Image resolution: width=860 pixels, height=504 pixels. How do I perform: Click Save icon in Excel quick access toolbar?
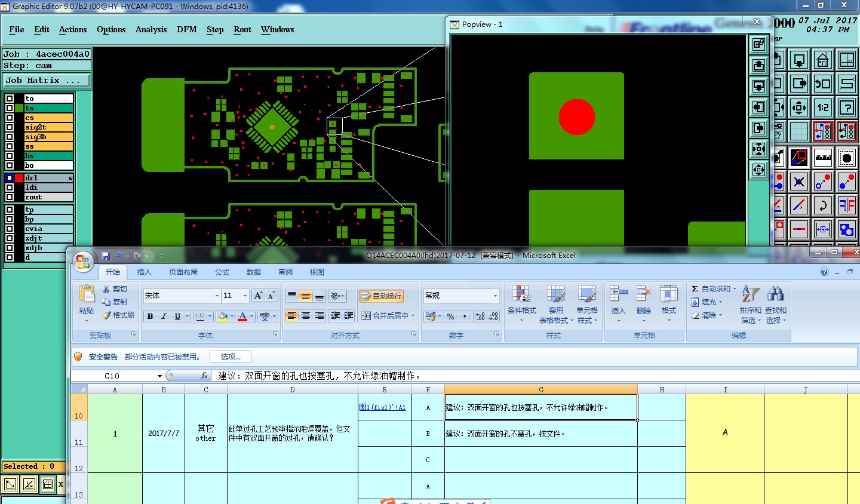pyautogui.click(x=106, y=256)
